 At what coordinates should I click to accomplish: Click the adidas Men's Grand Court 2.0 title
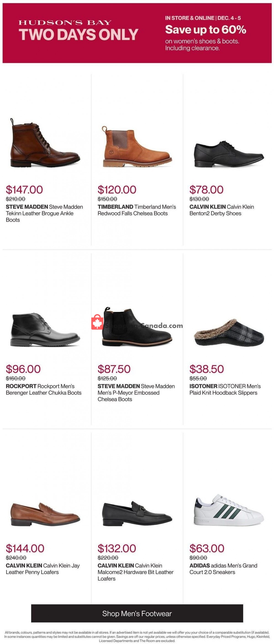point(223,568)
